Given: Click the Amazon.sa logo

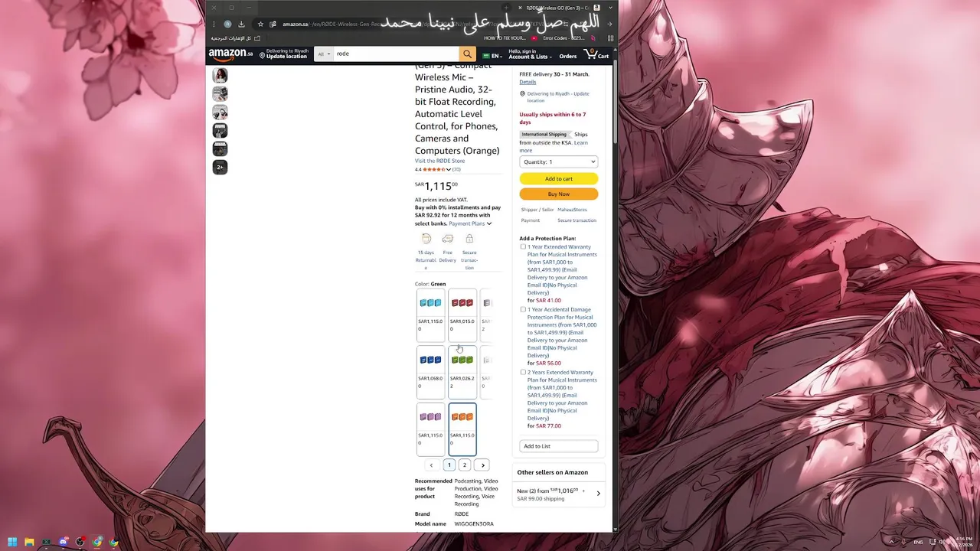Looking at the screenshot, I should click(x=230, y=54).
